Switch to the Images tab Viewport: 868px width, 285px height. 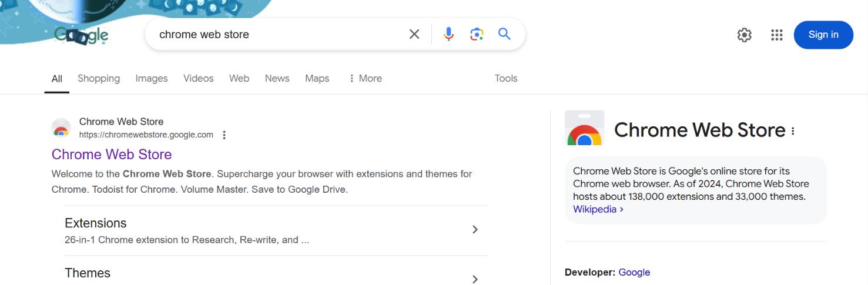click(x=152, y=78)
